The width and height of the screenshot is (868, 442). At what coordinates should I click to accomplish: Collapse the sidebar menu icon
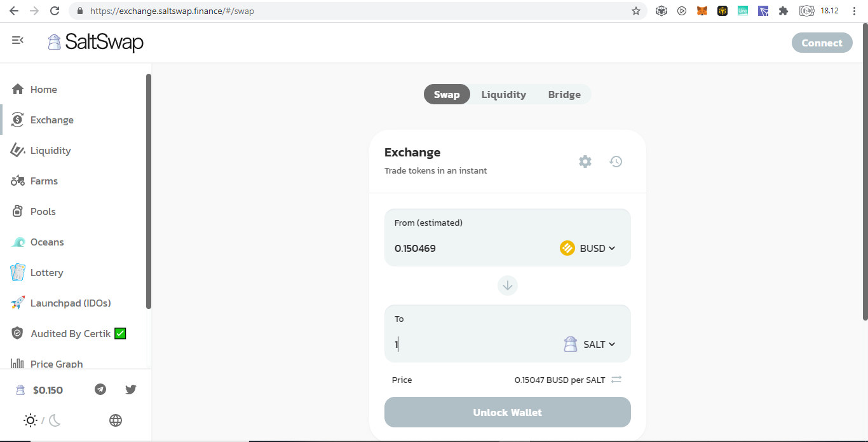point(17,40)
